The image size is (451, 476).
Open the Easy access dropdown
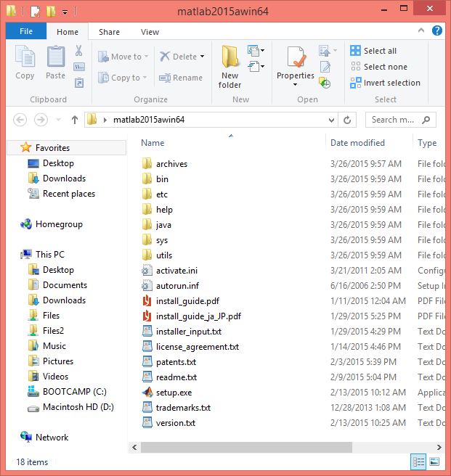coord(256,66)
